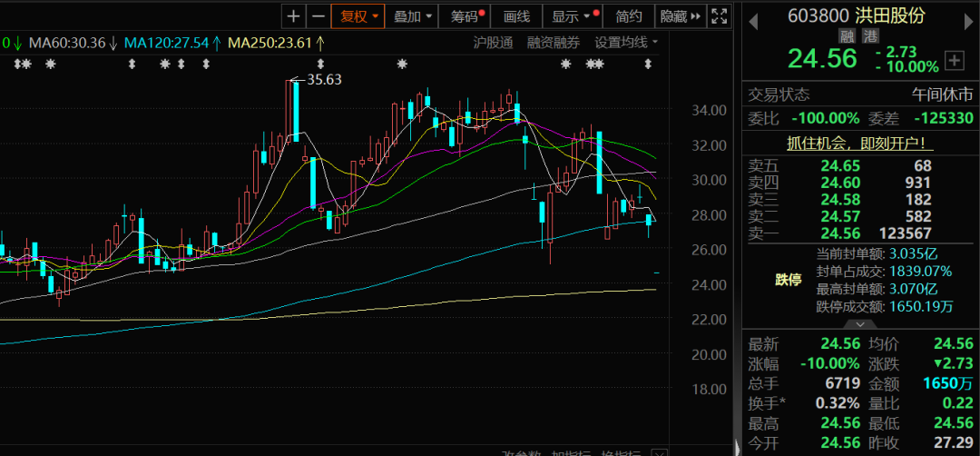Click the 抓住机会，即刻开户 link
Screen dimensions: 980x456
pos(859,143)
